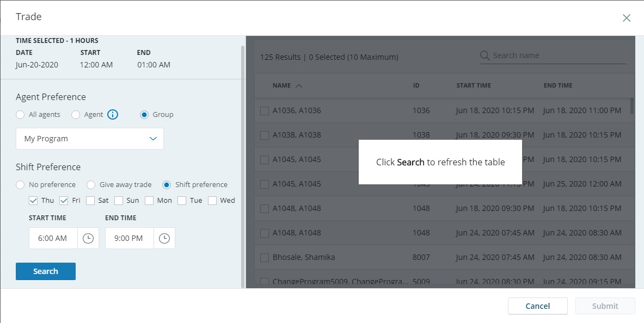
Task: Sort by Name column arrow
Action: point(299,86)
